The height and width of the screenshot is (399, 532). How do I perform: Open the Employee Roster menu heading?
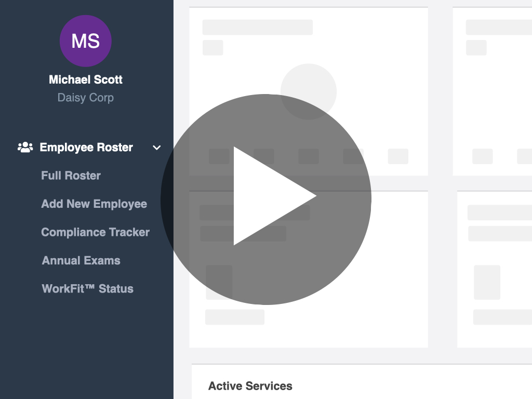[x=86, y=147]
